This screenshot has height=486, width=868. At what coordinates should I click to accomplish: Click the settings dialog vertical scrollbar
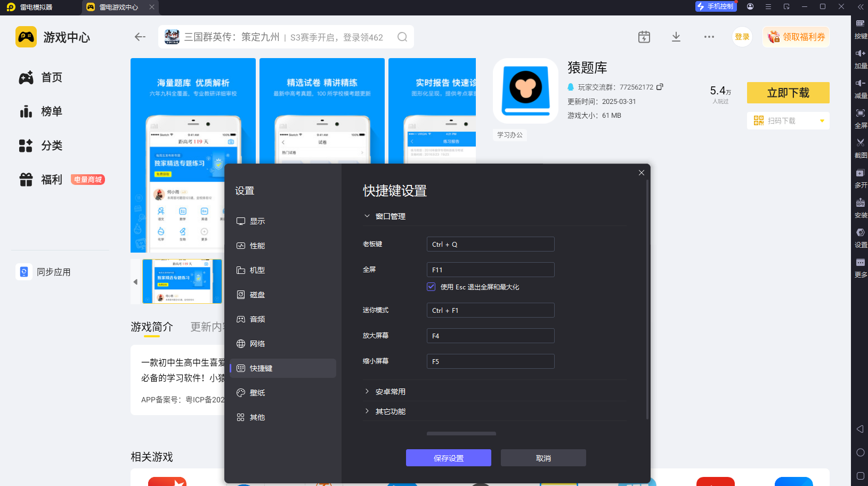click(647, 299)
